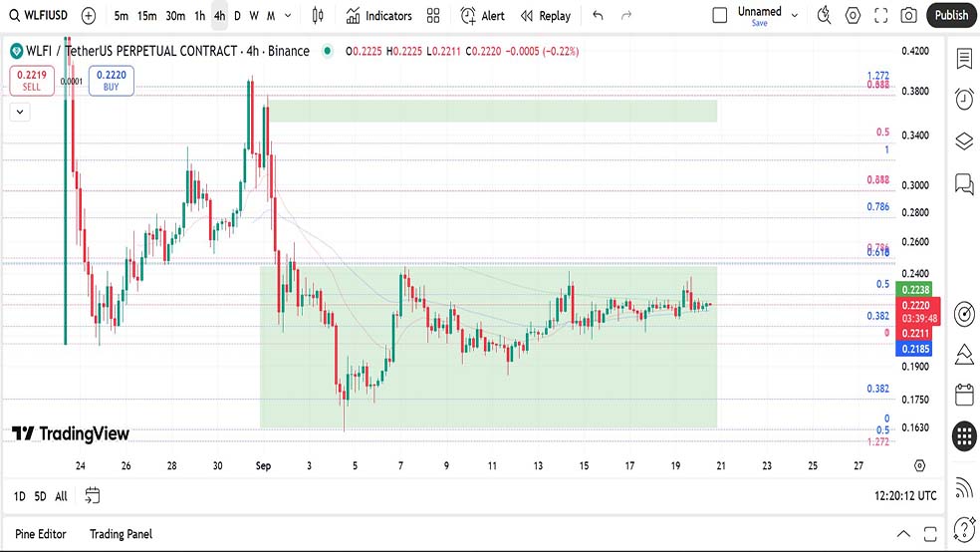980x552 pixels.
Task: Open the candlestick chart type menu
Action: click(x=318, y=16)
